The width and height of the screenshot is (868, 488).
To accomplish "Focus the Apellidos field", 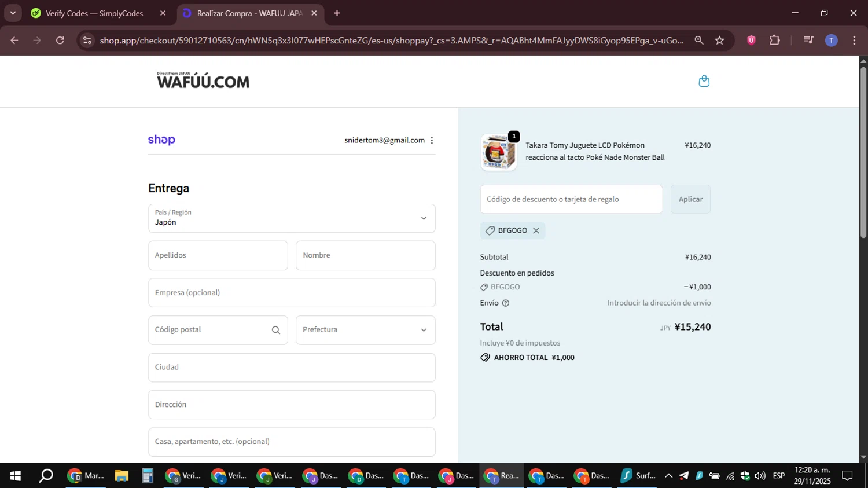I will tap(218, 255).
